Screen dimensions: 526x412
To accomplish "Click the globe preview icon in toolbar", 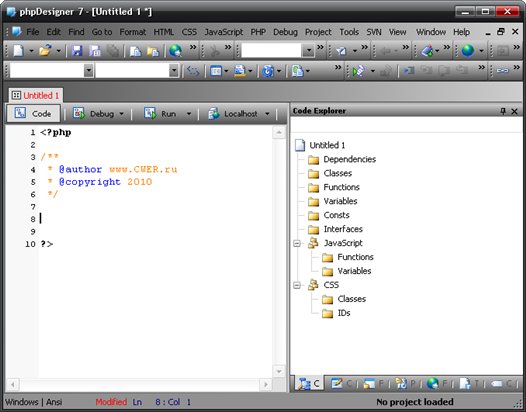I will 175,51.
